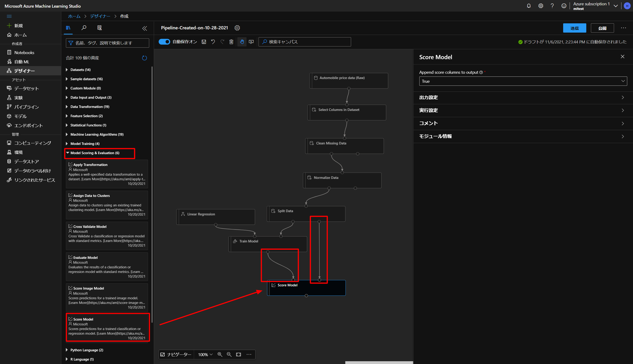
Task: Open Append score columns dropdown
Action: click(x=523, y=81)
